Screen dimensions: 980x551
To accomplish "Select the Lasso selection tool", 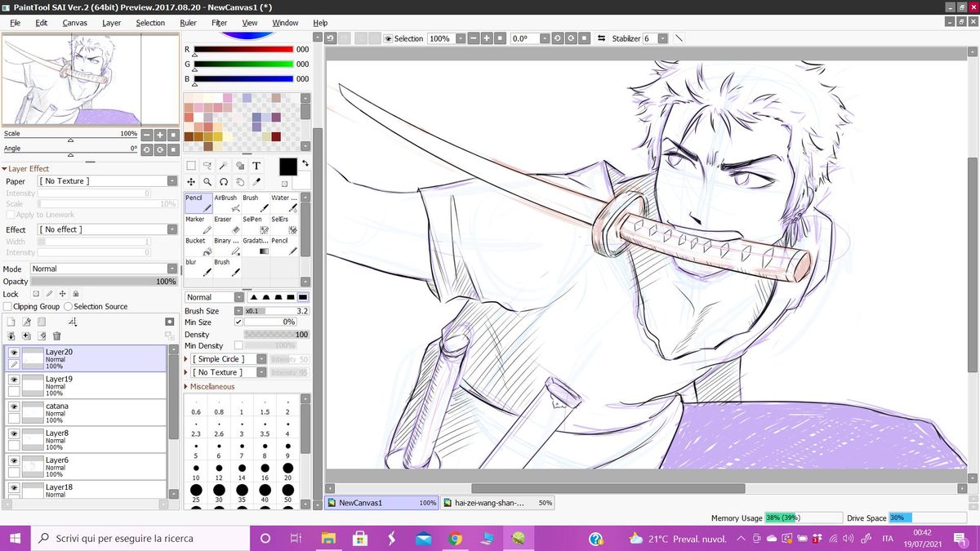I will click(x=207, y=166).
